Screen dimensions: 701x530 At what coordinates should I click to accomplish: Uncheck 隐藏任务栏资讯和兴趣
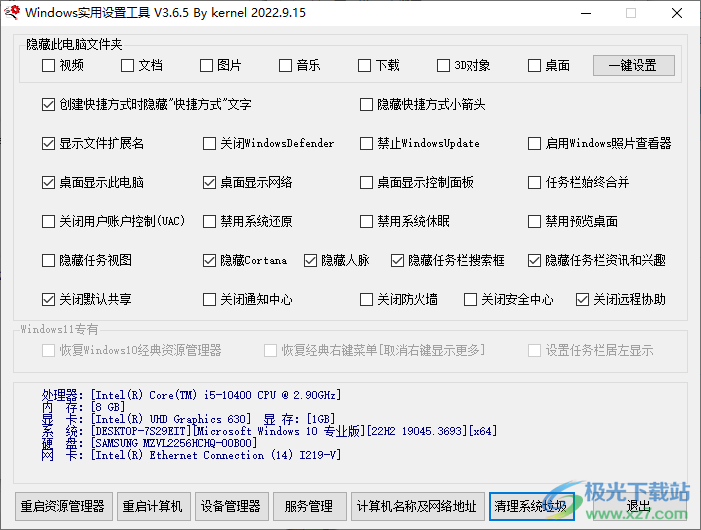tap(534, 260)
